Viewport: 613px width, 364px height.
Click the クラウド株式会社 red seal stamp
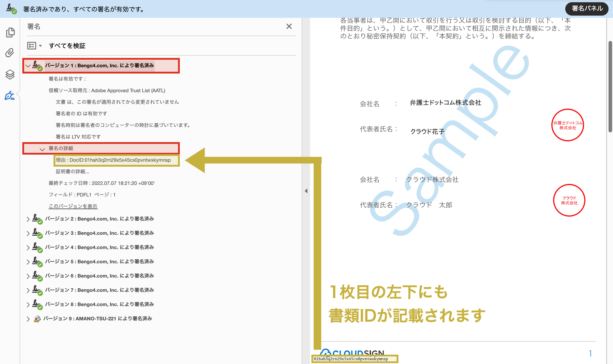(569, 200)
